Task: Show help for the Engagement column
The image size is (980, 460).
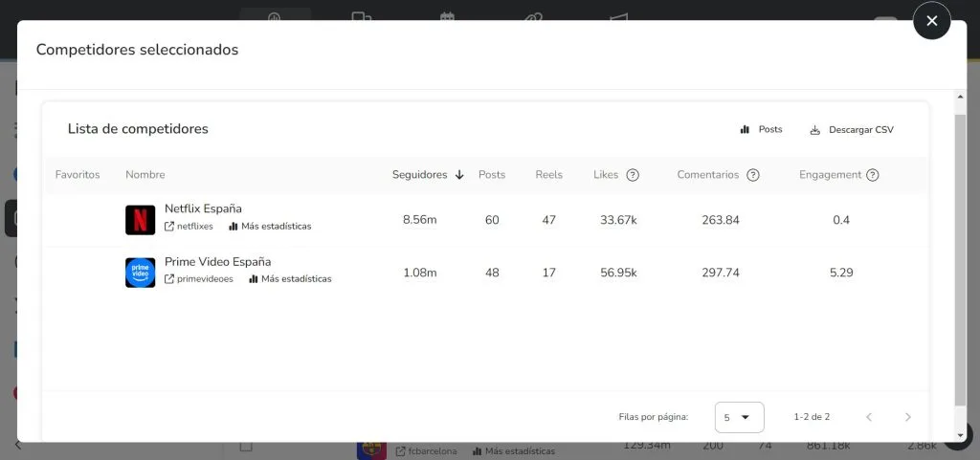Action: click(x=873, y=175)
